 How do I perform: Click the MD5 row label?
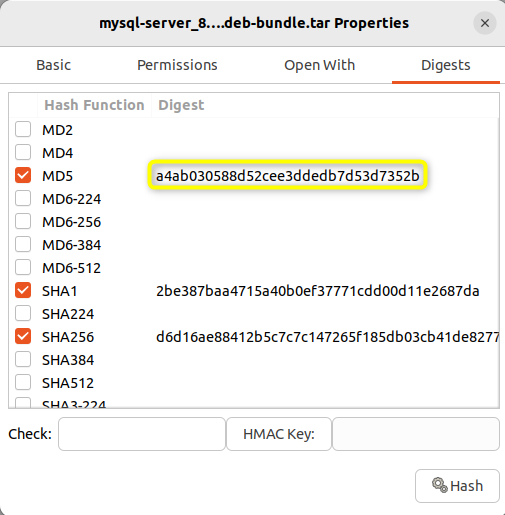pos(57,176)
